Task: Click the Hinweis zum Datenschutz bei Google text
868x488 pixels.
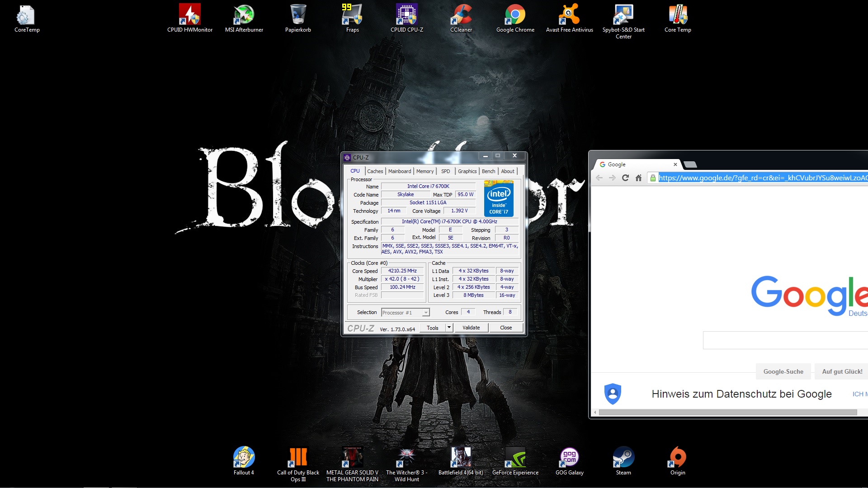Action: click(x=741, y=394)
